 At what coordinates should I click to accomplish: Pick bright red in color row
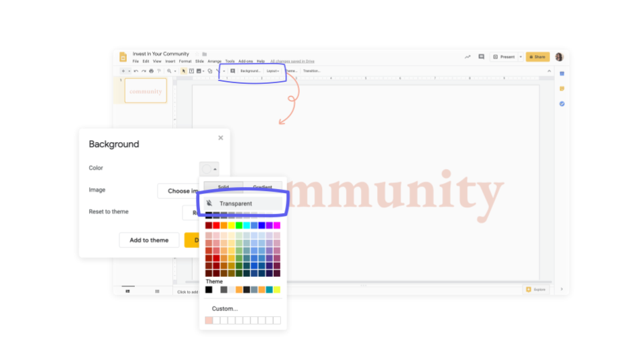coord(217,225)
